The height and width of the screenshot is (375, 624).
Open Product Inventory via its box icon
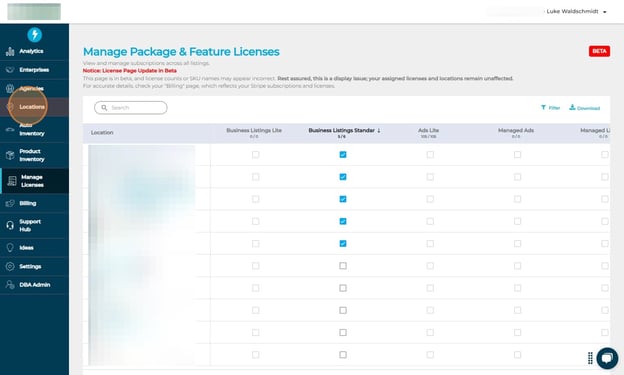pos(10,155)
